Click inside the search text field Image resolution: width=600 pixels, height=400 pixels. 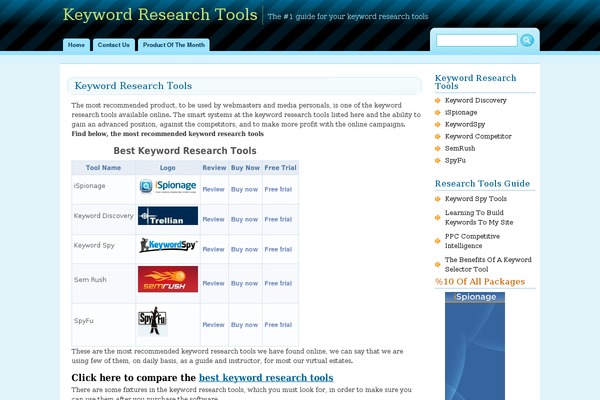(x=477, y=40)
